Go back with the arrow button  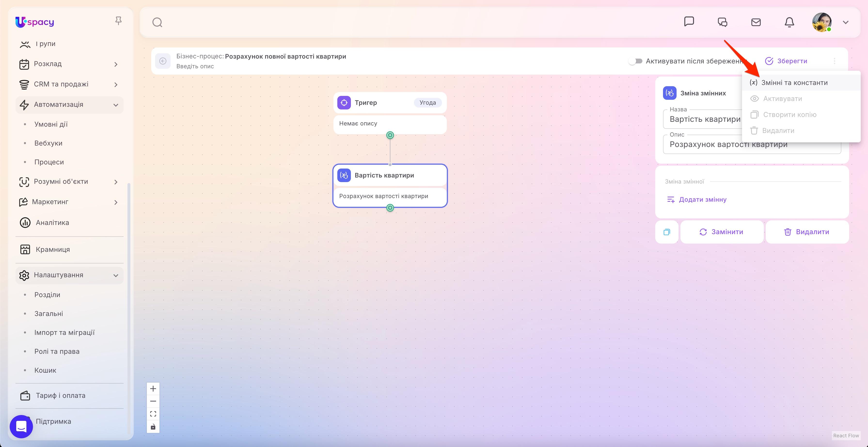[163, 61]
